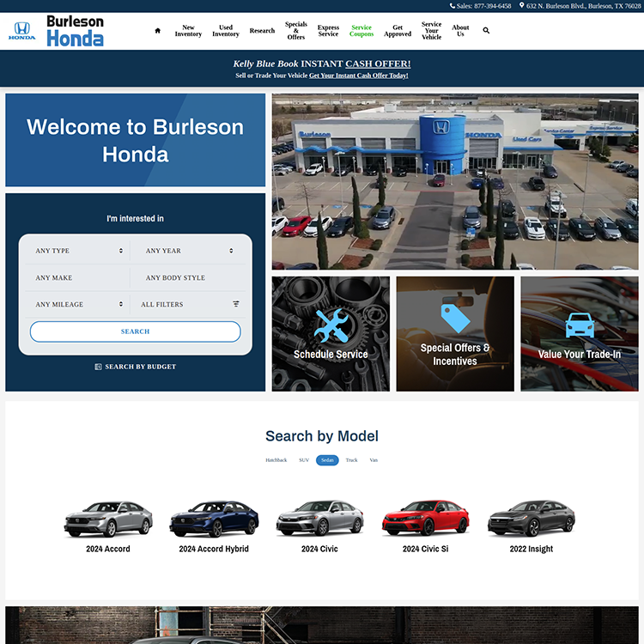Open the Any Body Style selector
The width and height of the screenshot is (644, 644).
(189, 277)
